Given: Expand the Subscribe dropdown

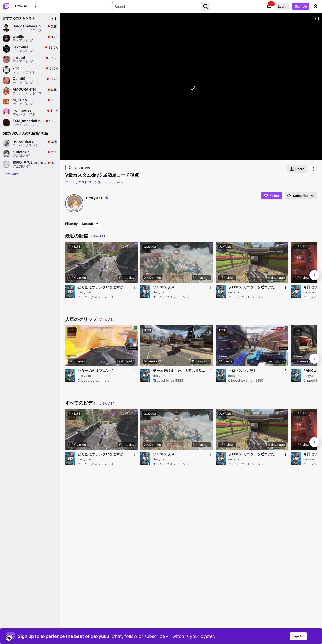Looking at the screenshot, I should pos(301,196).
